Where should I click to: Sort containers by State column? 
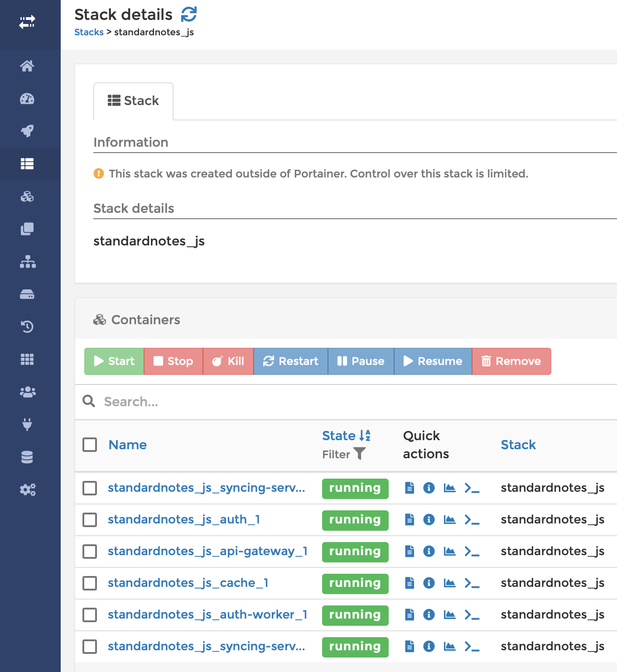[x=347, y=436]
